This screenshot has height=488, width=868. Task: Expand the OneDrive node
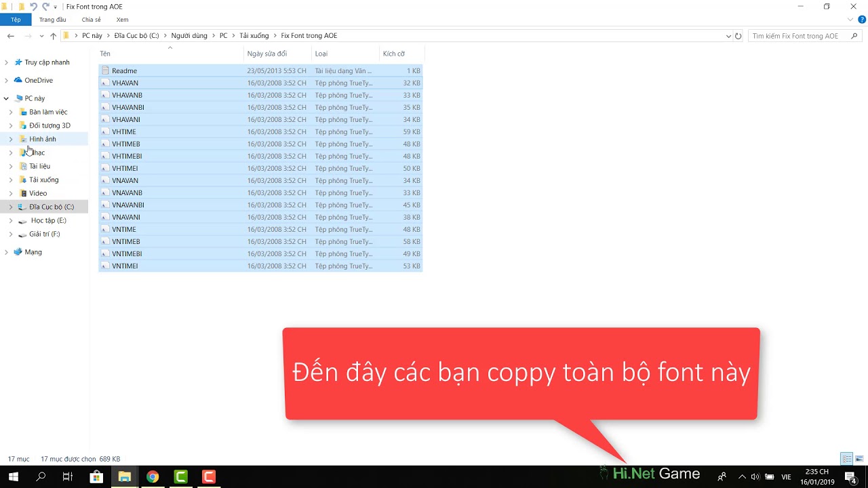pyautogui.click(x=6, y=80)
